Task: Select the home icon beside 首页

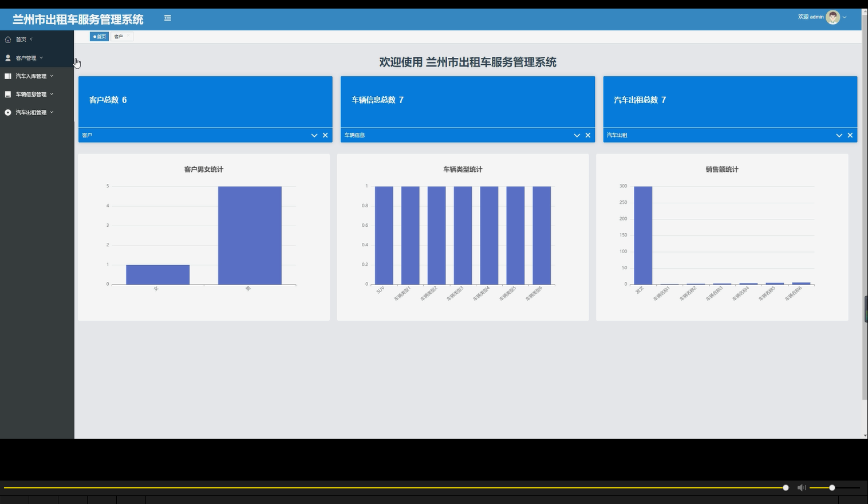Action: point(7,39)
